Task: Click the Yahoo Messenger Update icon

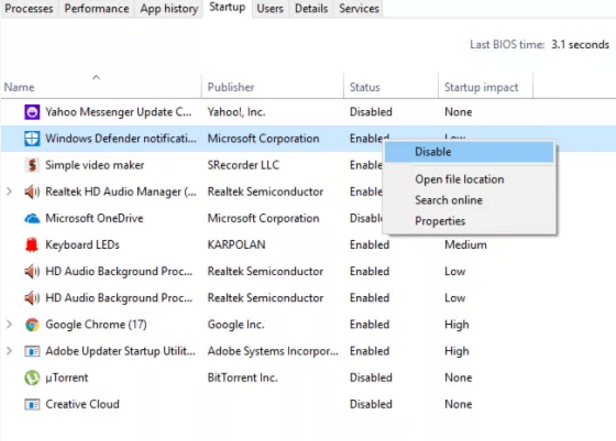Action: coord(31,111)
